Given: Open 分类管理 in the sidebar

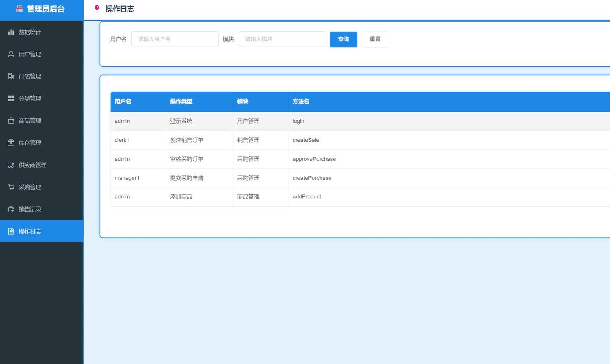Looking at the screenshot, I should coord(41,98).
